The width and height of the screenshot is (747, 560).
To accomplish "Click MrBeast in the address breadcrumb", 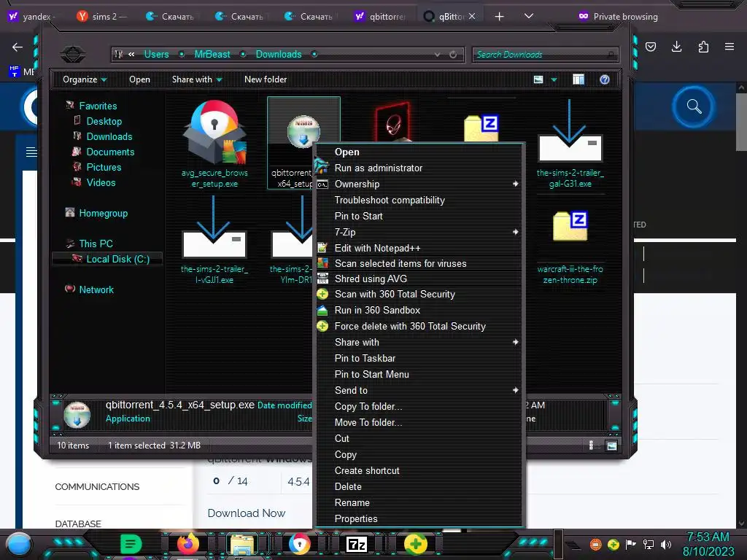I will click(212, 54).
